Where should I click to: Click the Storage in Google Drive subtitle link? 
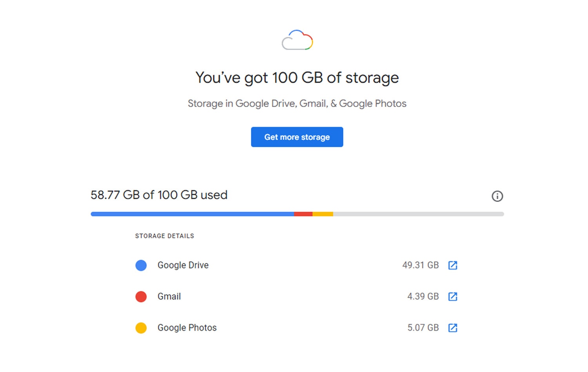(297, 103)
